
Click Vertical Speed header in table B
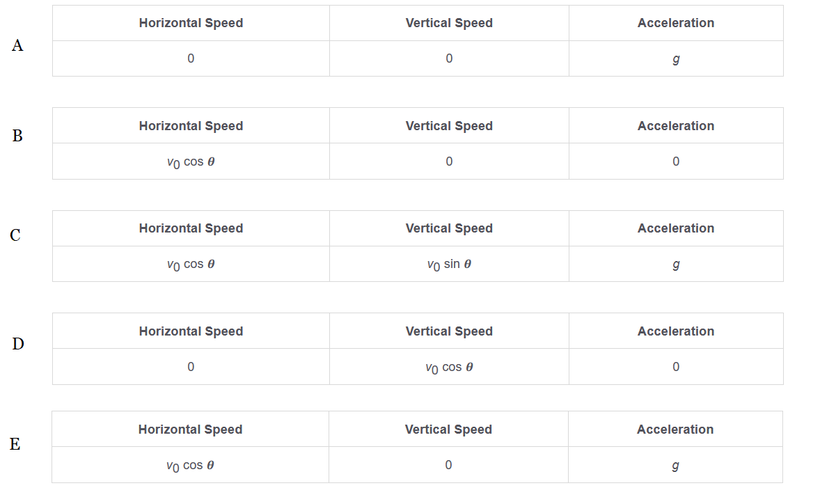click(x=449, y=126)
